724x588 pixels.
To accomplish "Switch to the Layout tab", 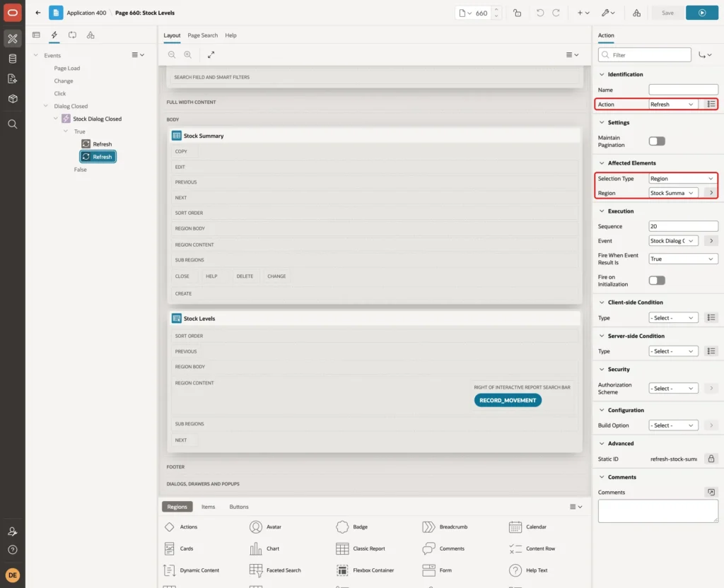I will coord(172,35).
